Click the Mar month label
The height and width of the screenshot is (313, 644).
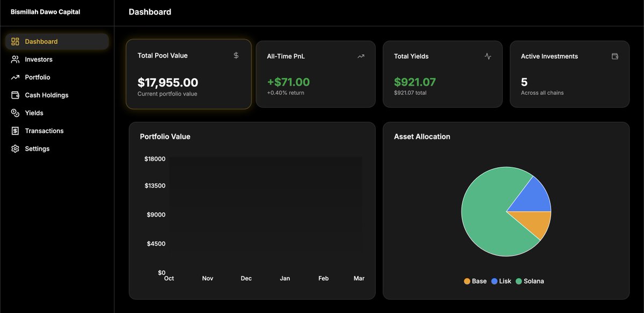point(359,279)
